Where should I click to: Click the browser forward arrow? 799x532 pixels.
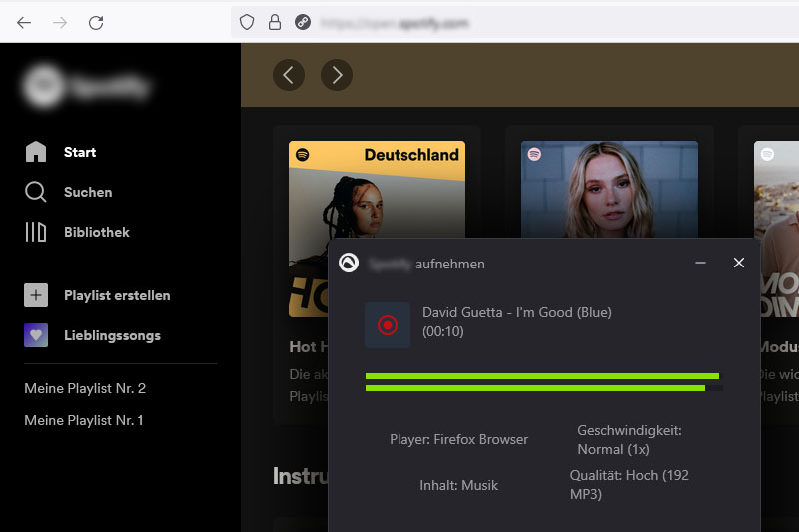tap(60, 22)
